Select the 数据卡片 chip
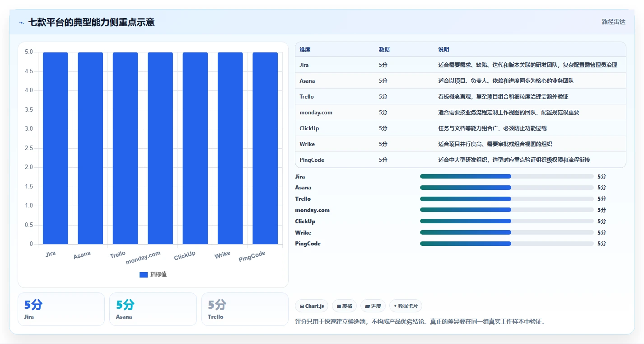Screen dimensions: 644x344 (x=406, y=306)
